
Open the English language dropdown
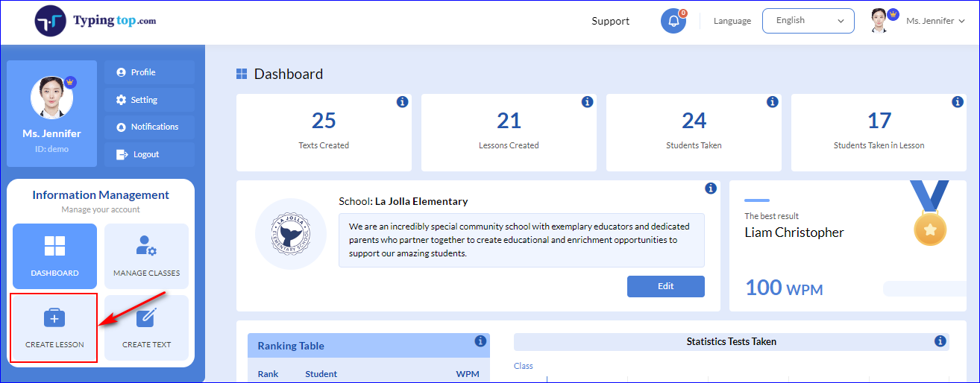808,21
